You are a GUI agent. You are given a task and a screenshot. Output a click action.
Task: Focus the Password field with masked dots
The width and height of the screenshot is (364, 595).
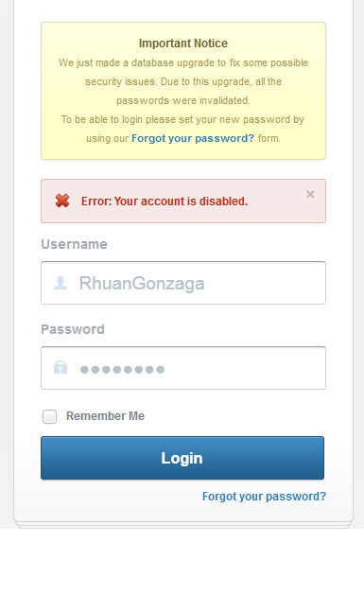point(183,368)
